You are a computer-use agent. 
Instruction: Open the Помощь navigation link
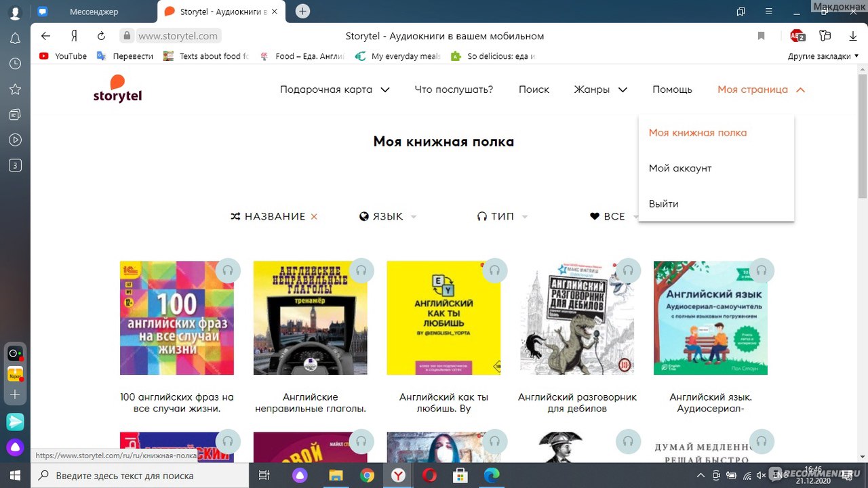point(672,89)
